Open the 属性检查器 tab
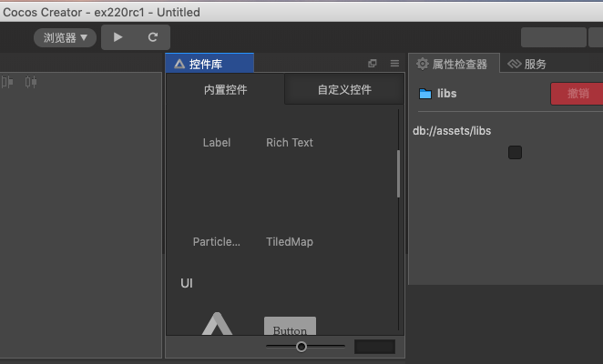Screen dimensions: 603x364 [x=452, y=64]
